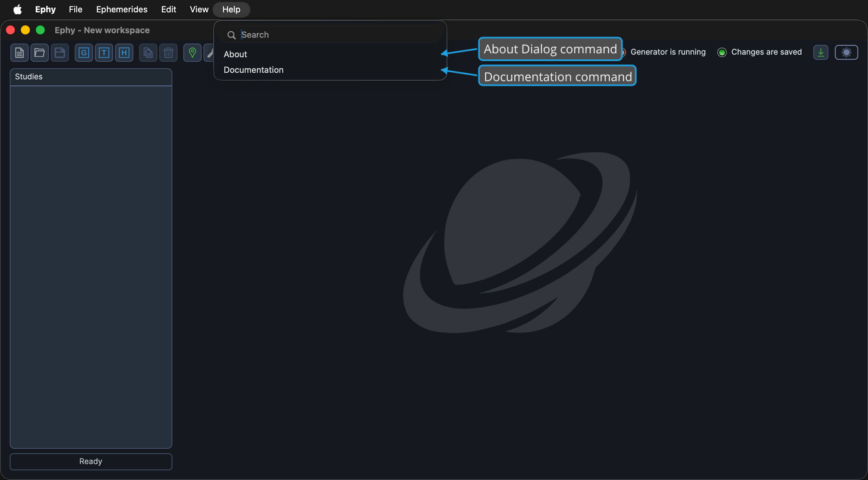Open locations with the green pin icon
The image size is (868, 480).
192,53
